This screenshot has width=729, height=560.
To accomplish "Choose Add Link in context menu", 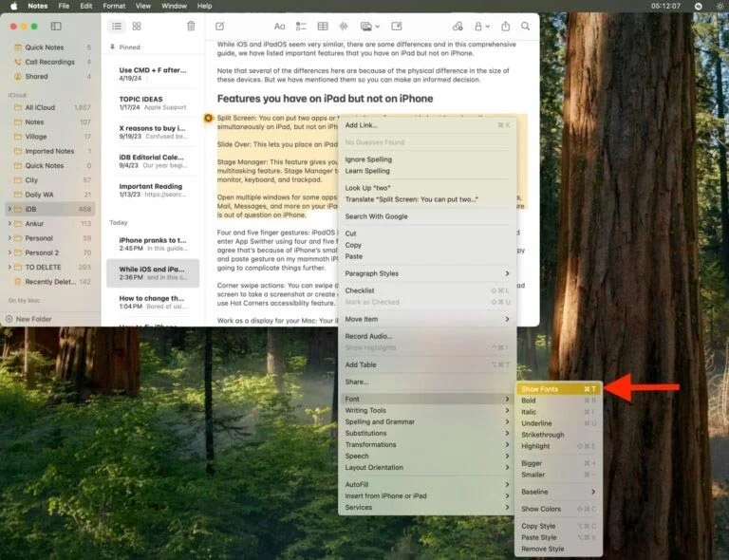I will click(x=427, y=125).
